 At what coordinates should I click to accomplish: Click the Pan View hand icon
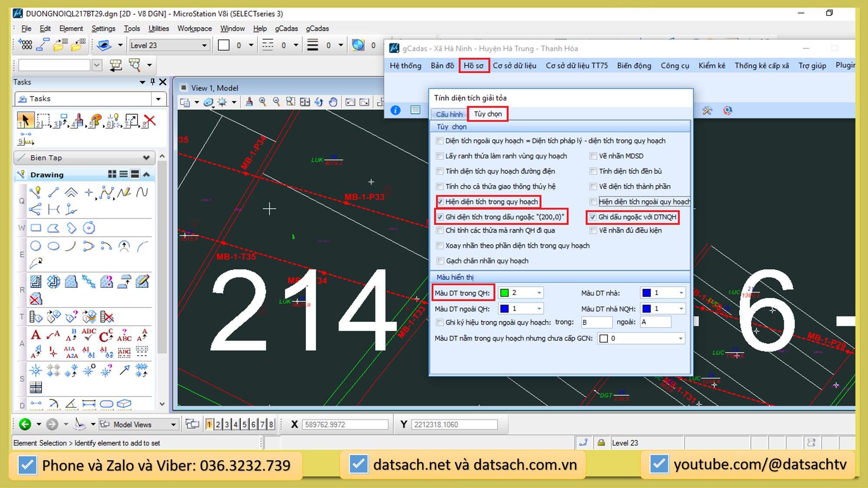click(x=333, y=102)
